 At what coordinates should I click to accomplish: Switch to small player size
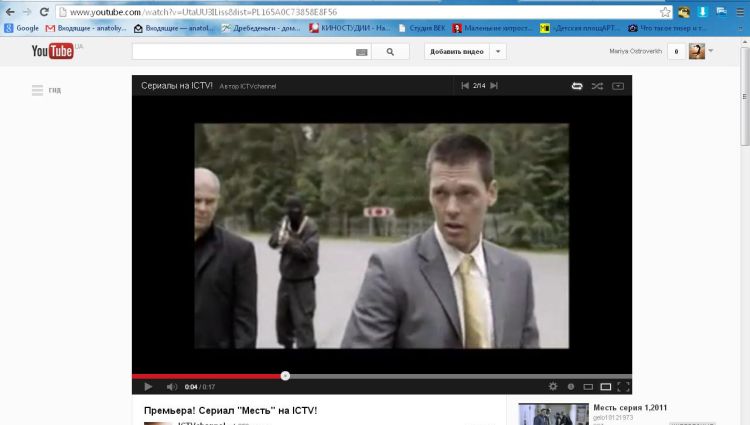[x=588, y=387]
